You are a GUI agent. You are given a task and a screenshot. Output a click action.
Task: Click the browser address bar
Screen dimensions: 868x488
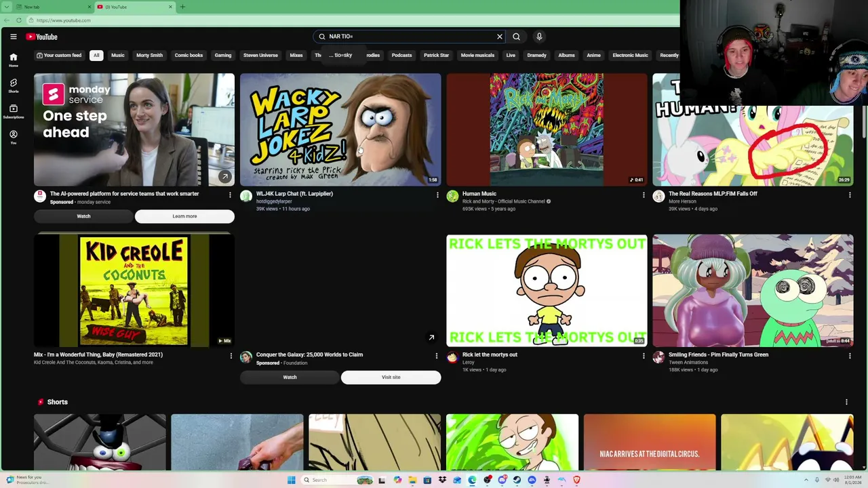pyautogui.click(x=353, y=20)
